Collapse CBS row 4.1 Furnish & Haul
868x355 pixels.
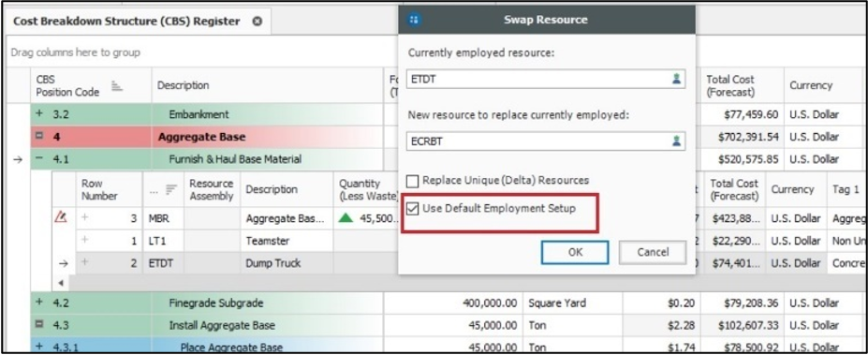[39, 159]
